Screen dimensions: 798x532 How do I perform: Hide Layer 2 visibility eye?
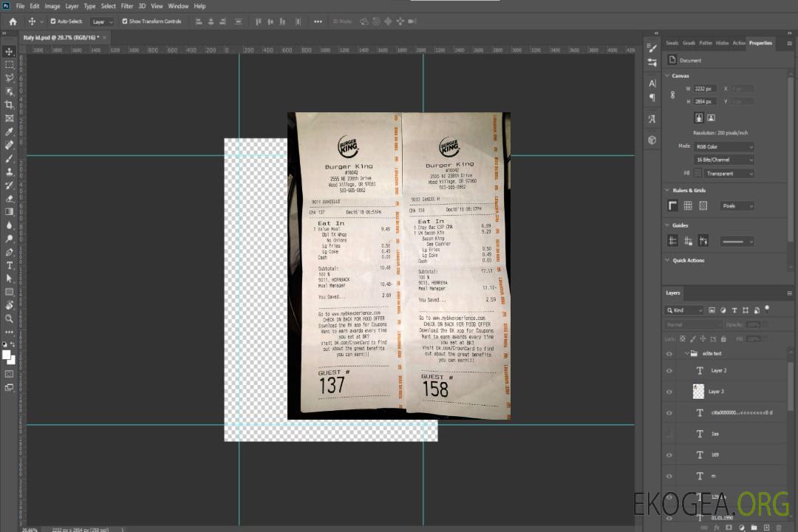669,371
